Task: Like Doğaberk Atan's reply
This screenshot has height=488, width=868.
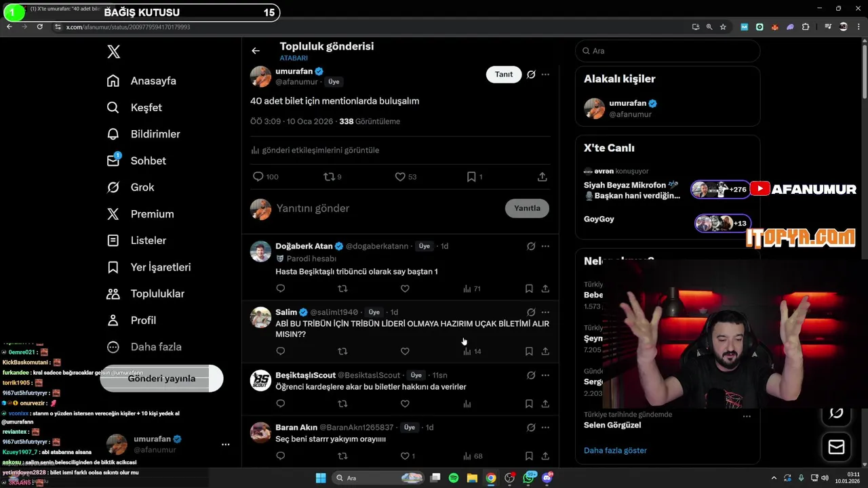Action: [x=405, y=289]
